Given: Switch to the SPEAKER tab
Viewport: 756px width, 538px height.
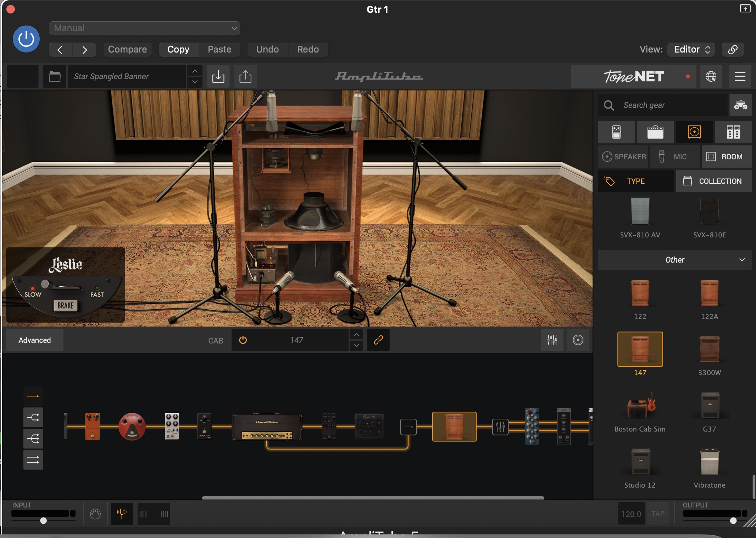Looking at the screenshot, I should pyautogui.click(x=623, y=157).
